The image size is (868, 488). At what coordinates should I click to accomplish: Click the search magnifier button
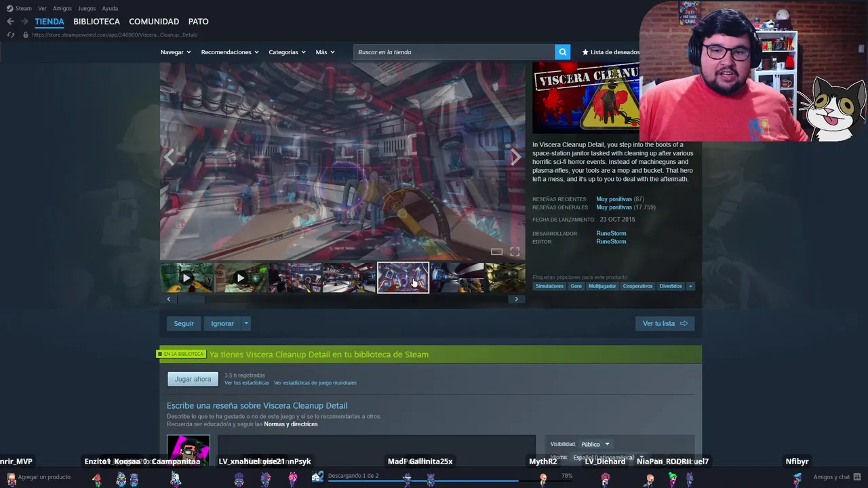pos(562,52)
